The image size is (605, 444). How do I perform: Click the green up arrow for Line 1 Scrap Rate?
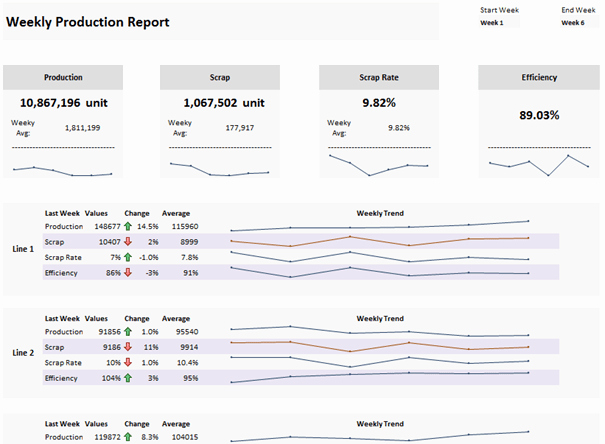click(128, 257)
